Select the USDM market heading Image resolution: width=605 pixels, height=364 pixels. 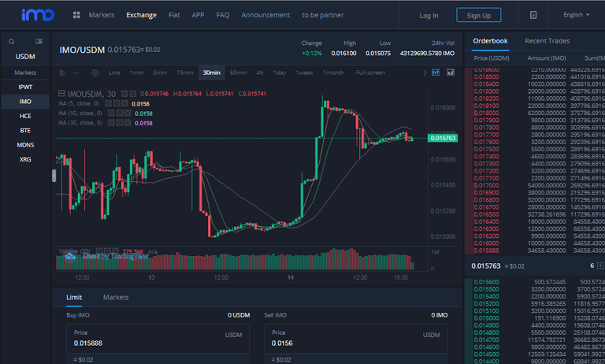tap(25, 57)
